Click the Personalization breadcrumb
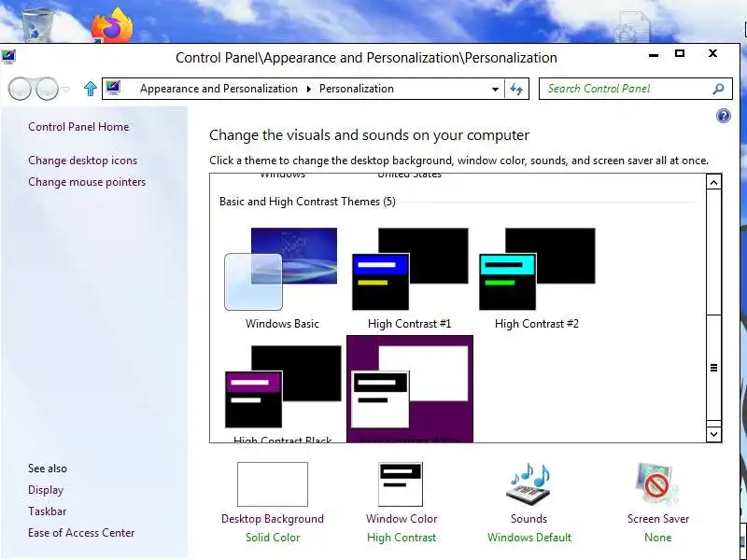This screenshot has width=747, height=560. [357, 89]
